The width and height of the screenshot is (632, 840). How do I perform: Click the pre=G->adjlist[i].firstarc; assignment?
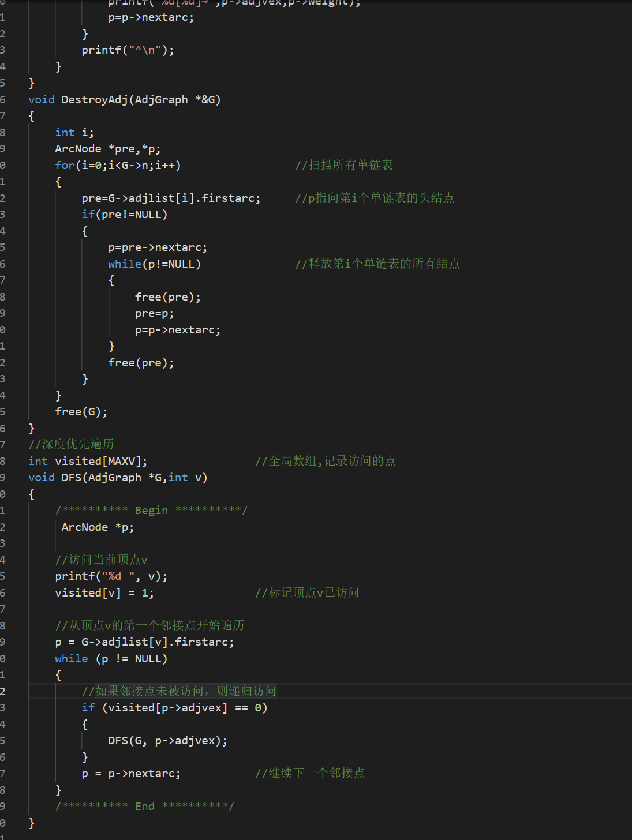click(x=171, y=198)
